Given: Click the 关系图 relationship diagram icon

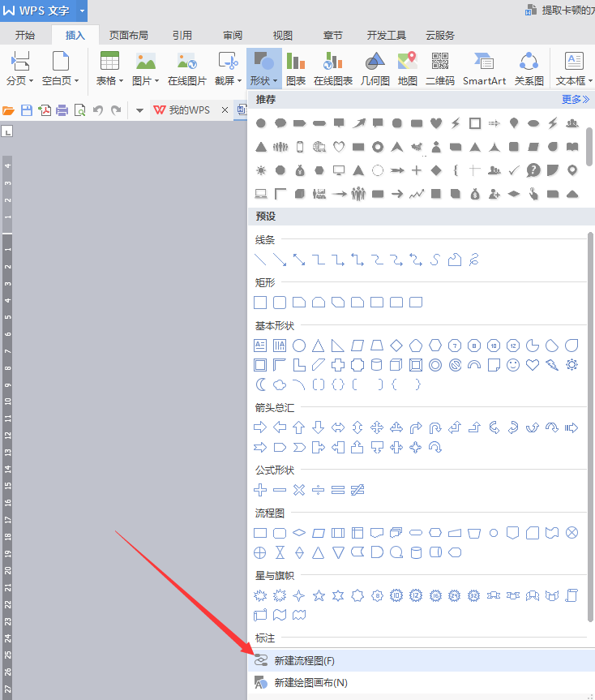Looking at the screenshot, I should [x=529, y=67].
